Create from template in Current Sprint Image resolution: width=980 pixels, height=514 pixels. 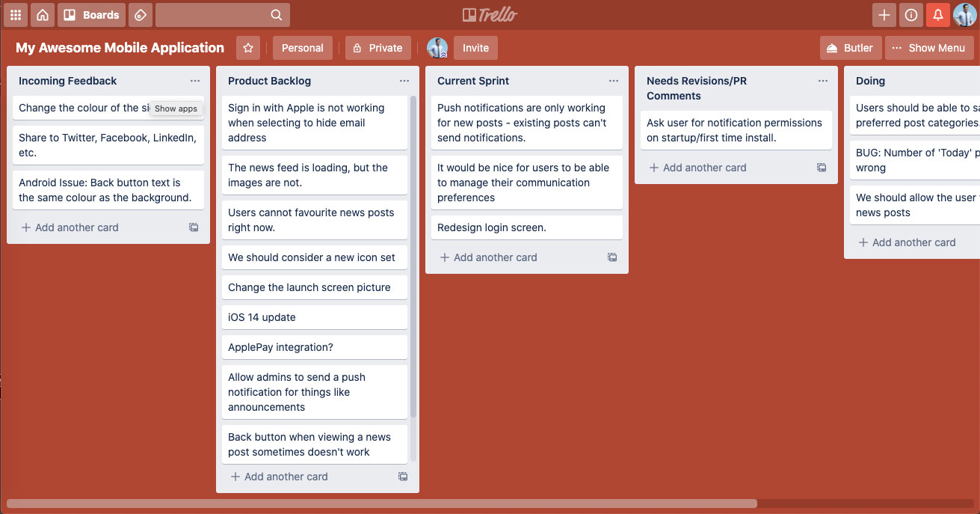click(x=612, y=257)
